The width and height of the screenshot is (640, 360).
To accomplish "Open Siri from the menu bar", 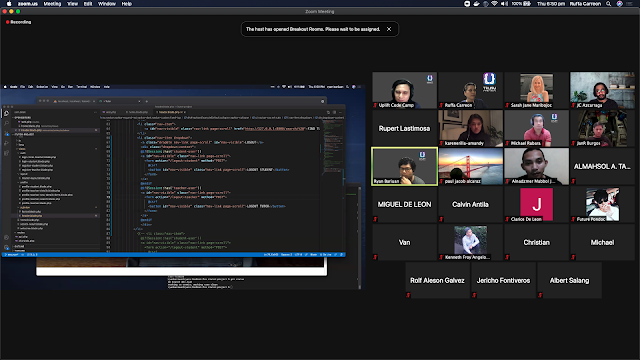I will [620, 4].
